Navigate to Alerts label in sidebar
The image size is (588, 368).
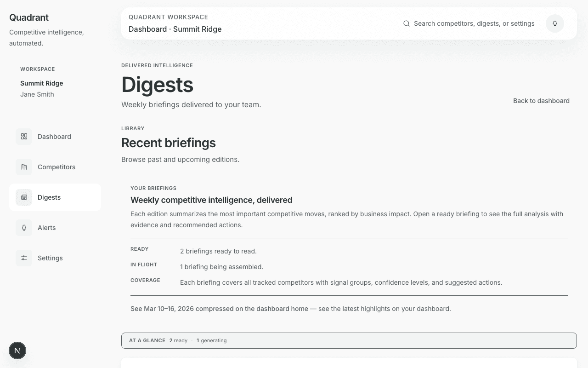[x=47, y=228]
